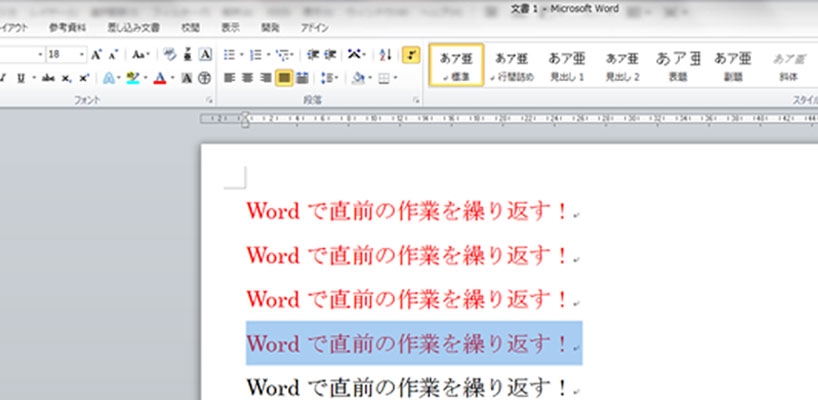Switch to the 表示 tab
Screen dimensions: 818x400
tap(231, 28)
